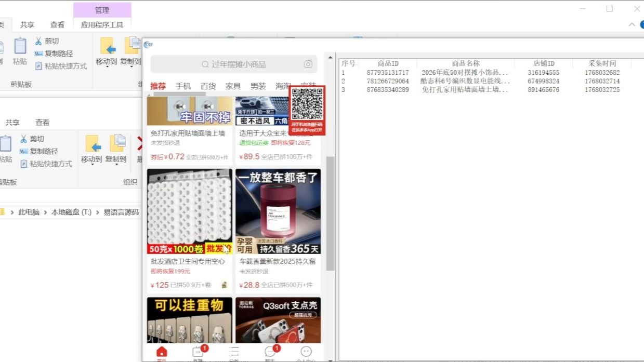
Task: Open the chat bubble icon with notification badge
Action: (x=270, y=352)
